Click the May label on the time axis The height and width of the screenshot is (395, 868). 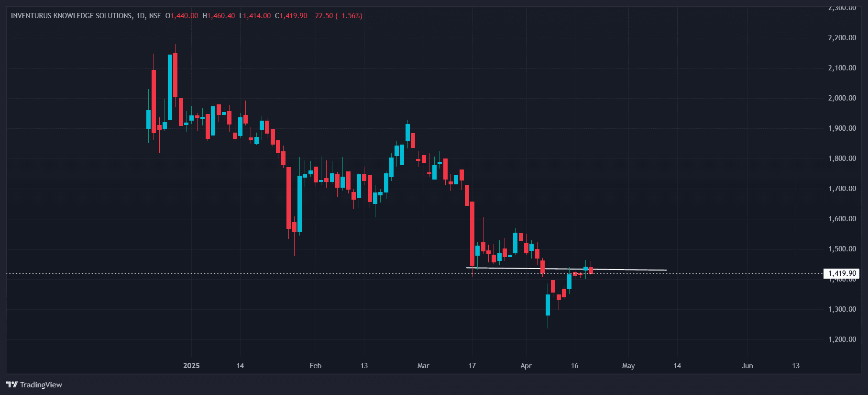click(628, 366)
